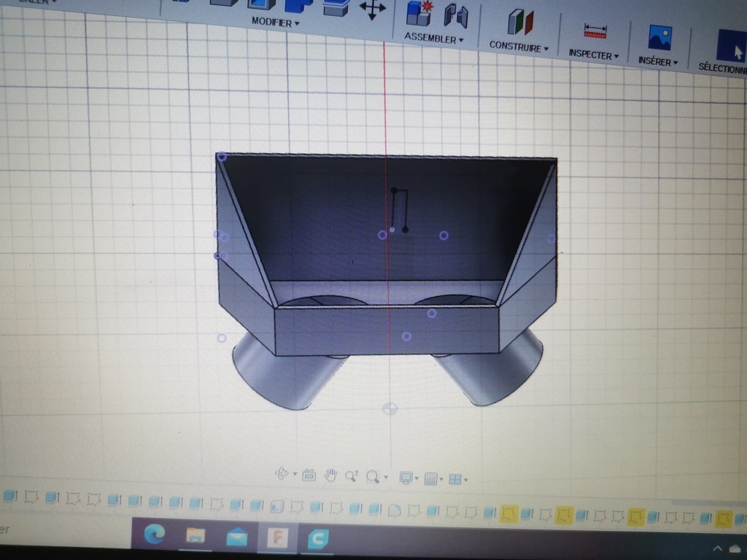Expand the CONSTRUIRE dropdown menu

click(519, 46)
